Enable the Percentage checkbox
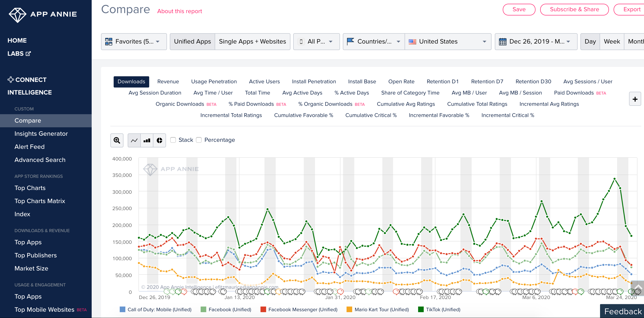The image size is (644, 318). [199, 140]
